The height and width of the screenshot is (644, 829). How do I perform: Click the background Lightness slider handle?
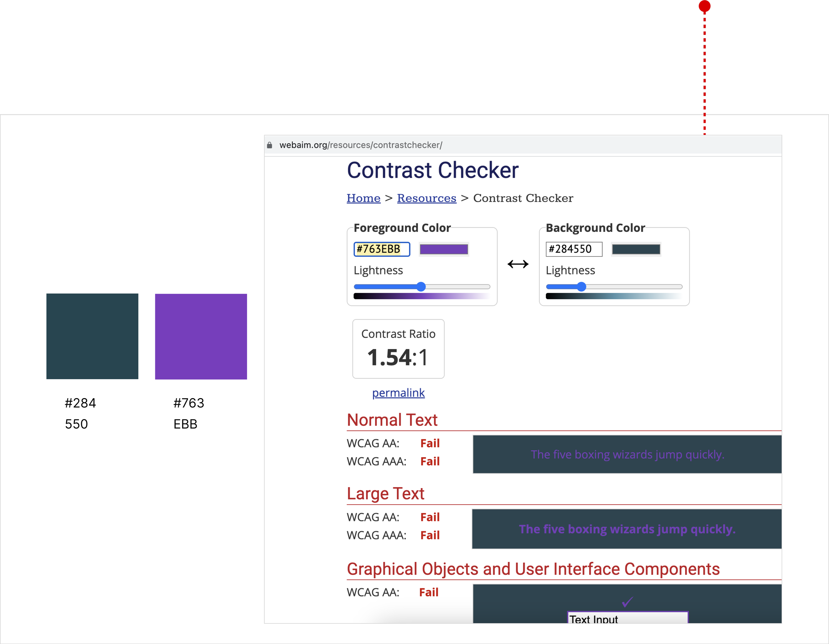click(x=581, y=287)
